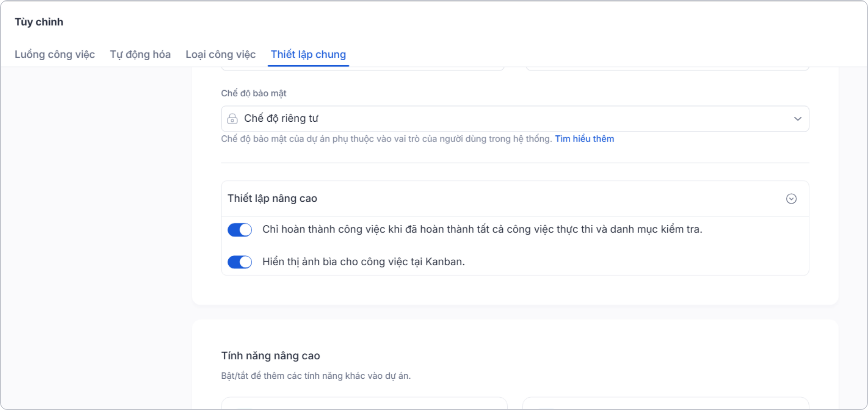The height and width of the screenshot is (410, 868).
Task: Turn off Hiển thị ảnh bìa cho Kanban
Action: pyautogui.click(x=240, y=262)
